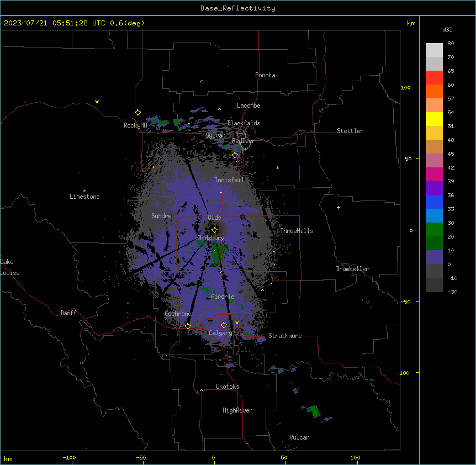Click the Olds label
Screen dimensions: 476x465
coord(214,218)
